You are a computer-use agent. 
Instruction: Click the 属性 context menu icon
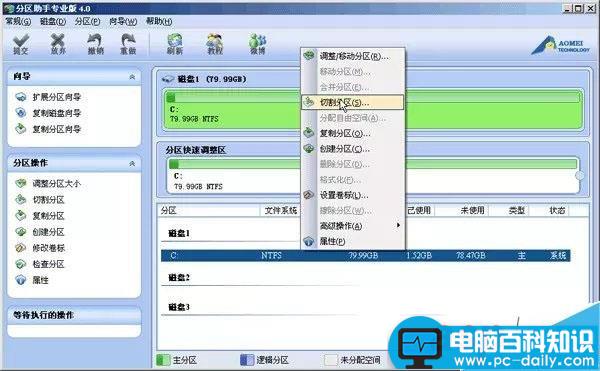(309, 241)
